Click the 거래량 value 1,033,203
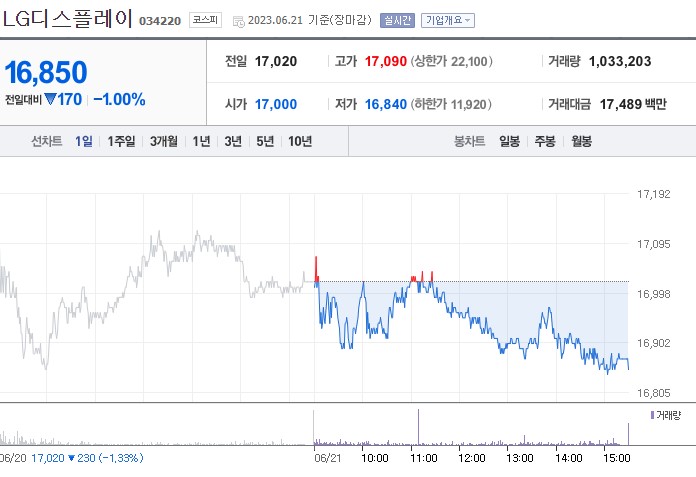This screenshot has width=696, height=477. pos(620,61)
